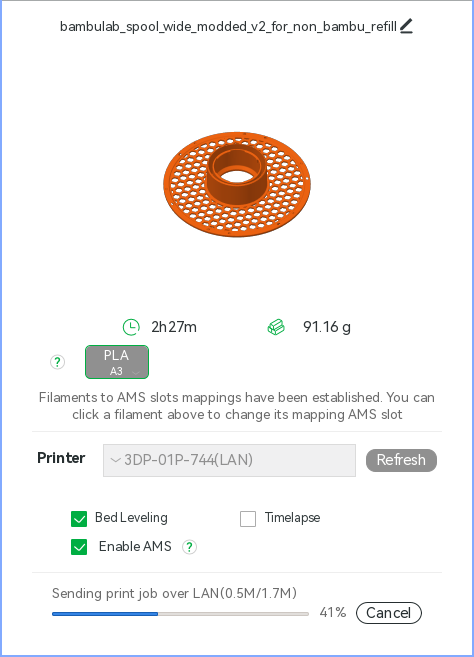Refresh the printer list
The image size is (474, 657).
401,460
